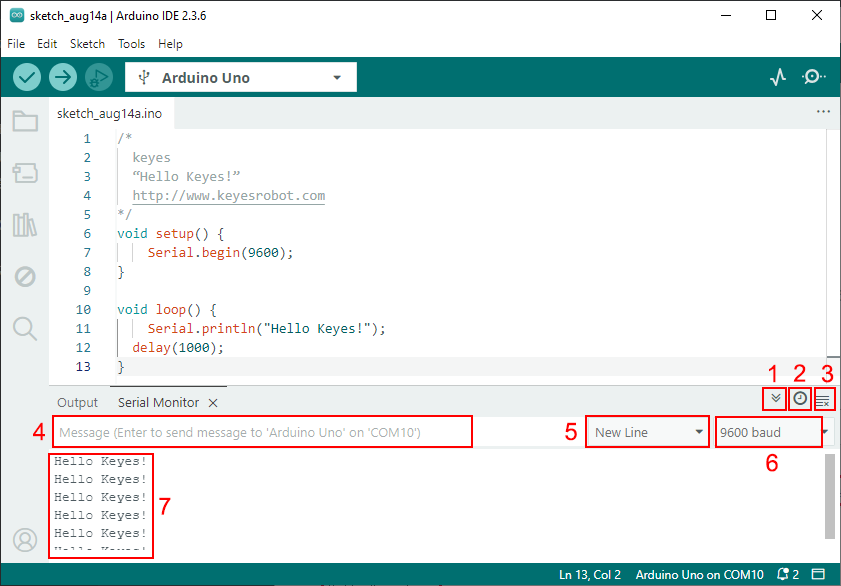Switch to the Output tab
This screenshot has width=841, height=586.
click(77, 403)
